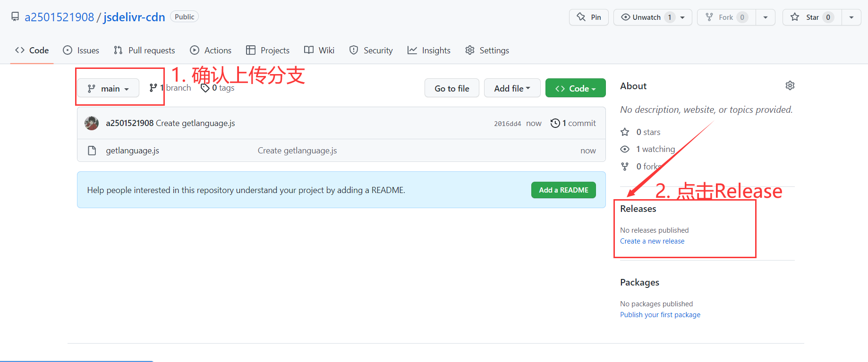The width and height of the screenshot is (868, 362).
Task: Open the Packages heading link
Action: pyautogui.click(x=639, y=282)
